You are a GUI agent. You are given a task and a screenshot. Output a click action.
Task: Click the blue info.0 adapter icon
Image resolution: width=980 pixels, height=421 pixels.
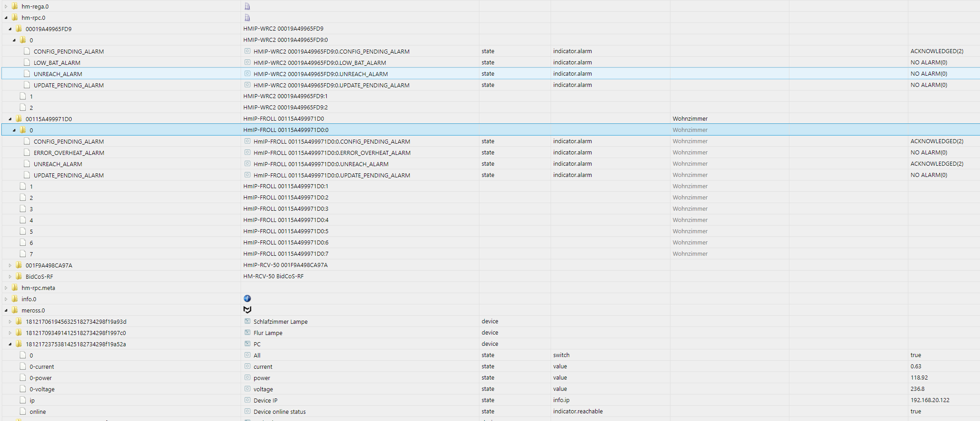coord(247,299)
